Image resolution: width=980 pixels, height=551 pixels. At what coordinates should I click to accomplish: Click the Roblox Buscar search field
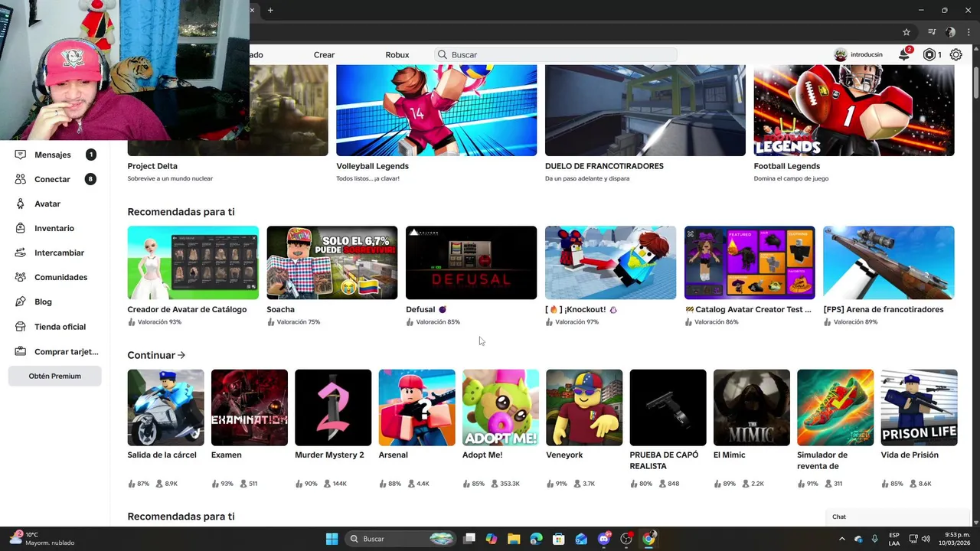556,55
